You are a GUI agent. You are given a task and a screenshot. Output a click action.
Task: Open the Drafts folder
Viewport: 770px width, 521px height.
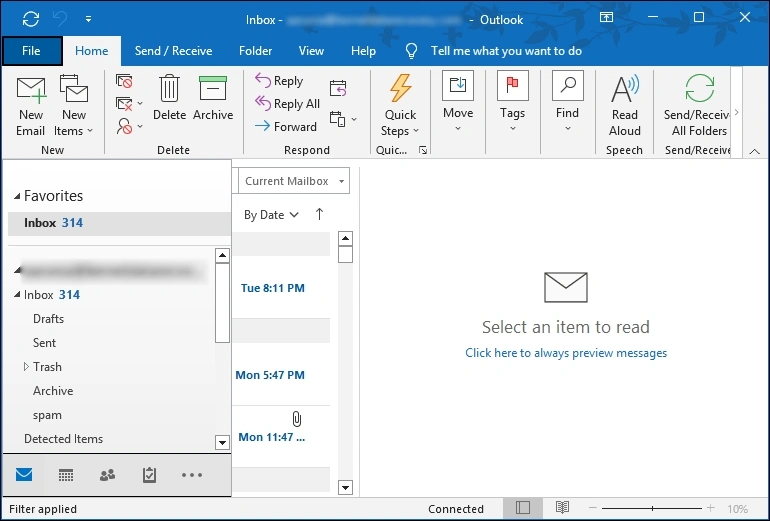(48, 319)
